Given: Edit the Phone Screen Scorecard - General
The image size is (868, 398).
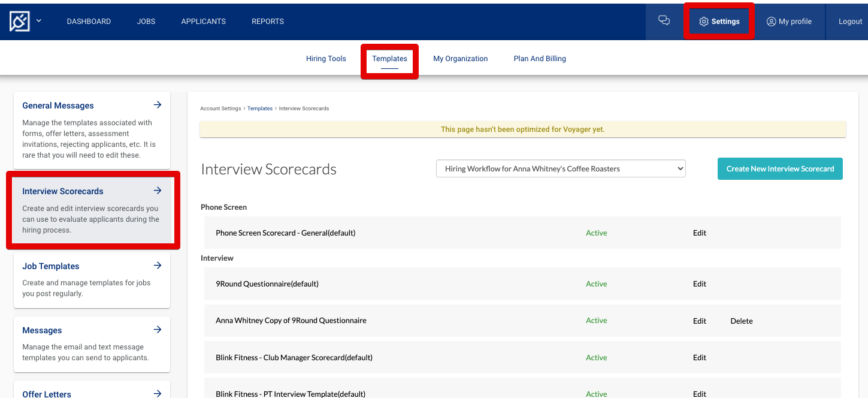Looking at the screenshot, I should coord(699,233).
